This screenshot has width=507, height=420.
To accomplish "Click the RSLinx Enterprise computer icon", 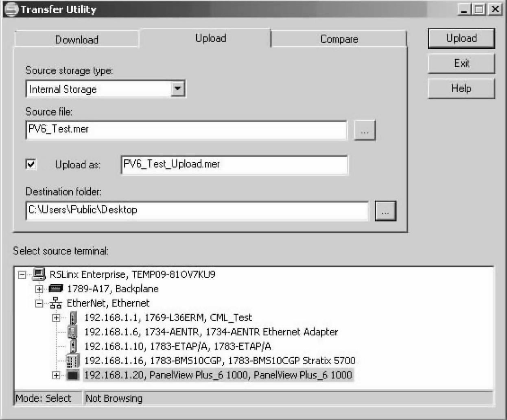I will point(39,274).
